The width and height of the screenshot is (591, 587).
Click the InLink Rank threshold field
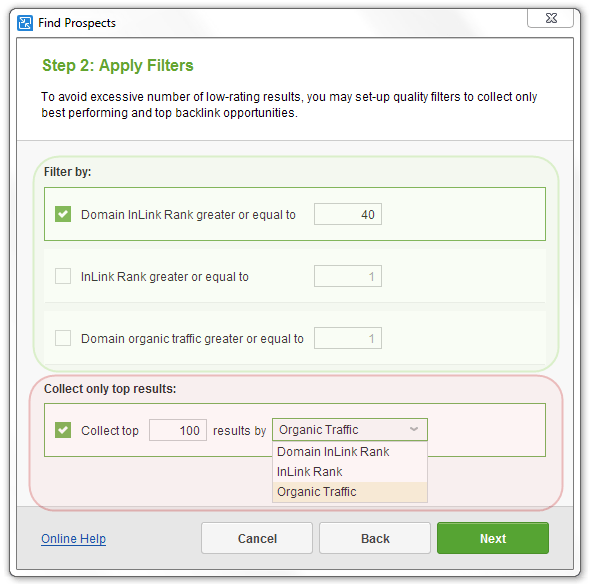[x=348, y=276]
